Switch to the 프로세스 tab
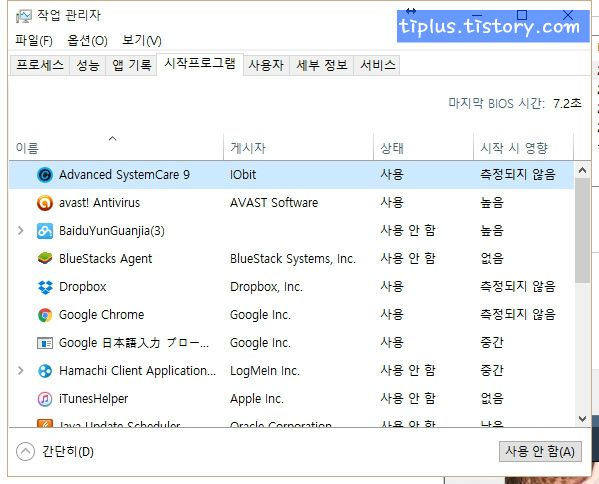 click(x=39, y=65)
